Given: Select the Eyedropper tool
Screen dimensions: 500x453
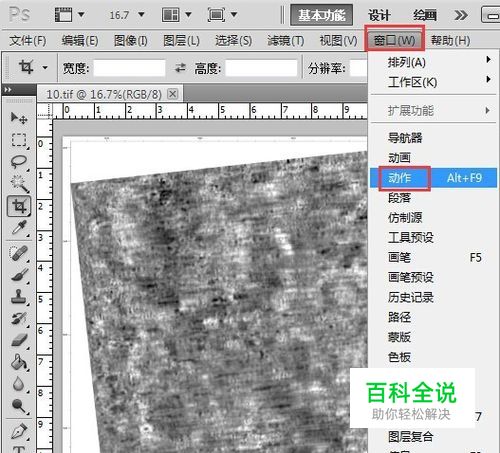Looking at the screenshot, I should pos(19,228).
